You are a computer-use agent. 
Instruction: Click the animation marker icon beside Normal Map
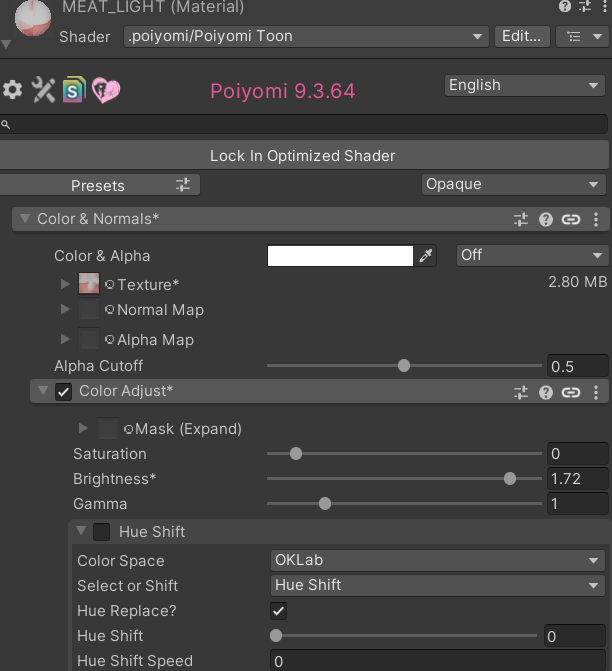(x=110, y=309)
